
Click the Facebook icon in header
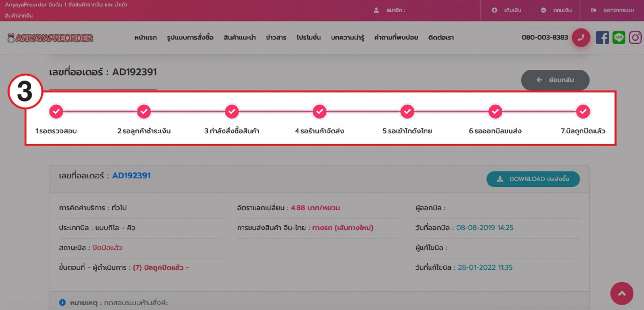tap(602, 38)
